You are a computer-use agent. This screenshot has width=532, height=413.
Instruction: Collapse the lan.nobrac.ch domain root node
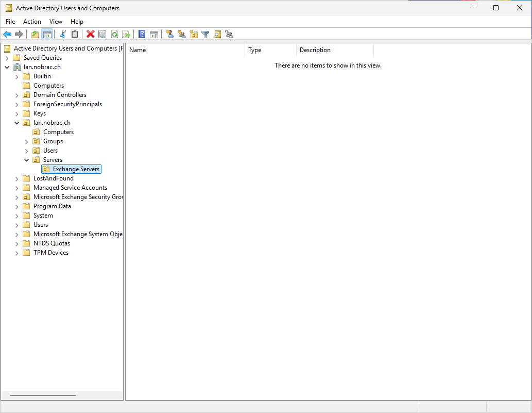coord(7,67)
